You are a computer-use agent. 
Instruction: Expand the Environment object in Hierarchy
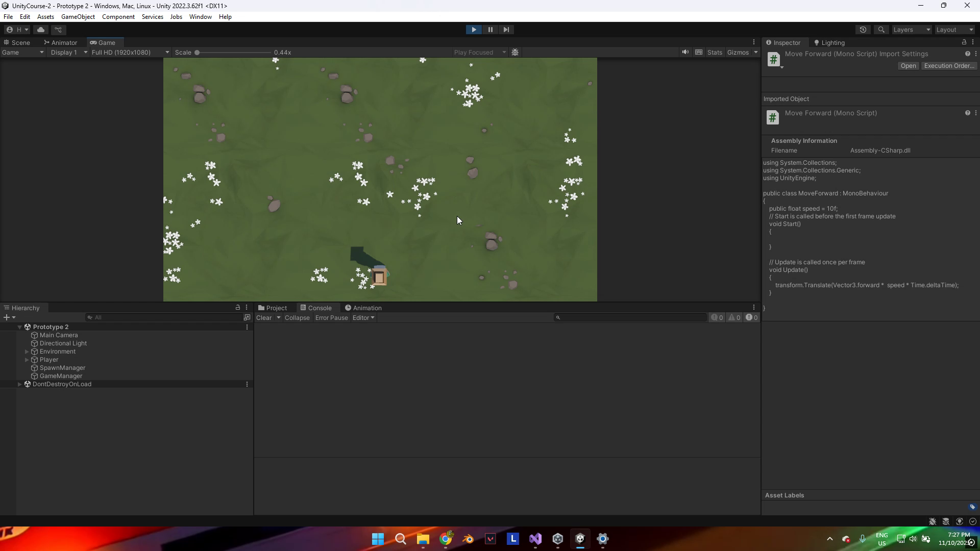coord(27,352)
